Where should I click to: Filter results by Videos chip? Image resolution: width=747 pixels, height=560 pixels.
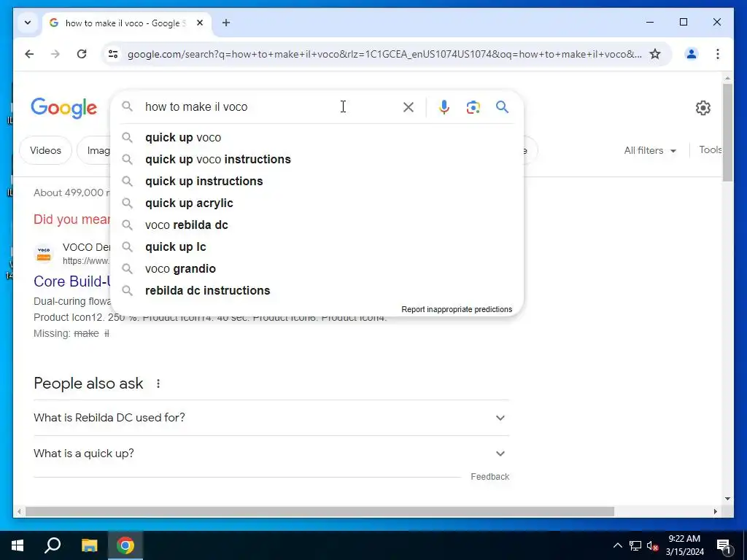[x=45, y=150]
